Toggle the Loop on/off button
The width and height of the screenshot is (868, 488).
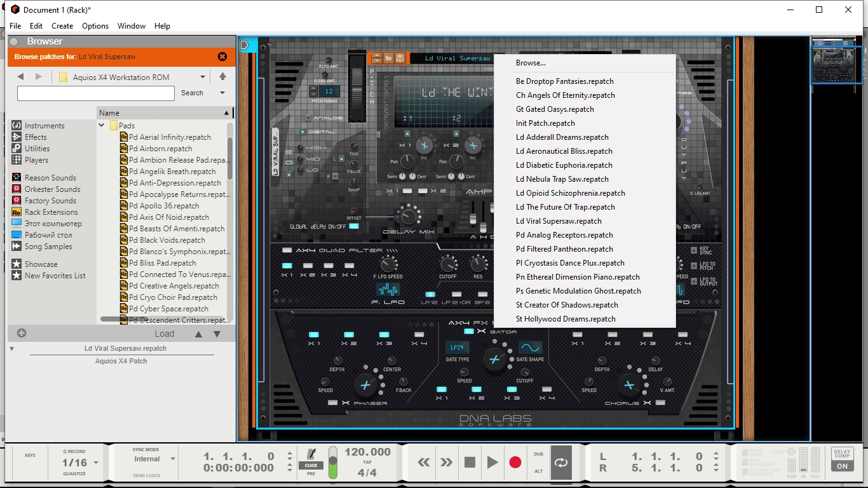tap(560, 463)
